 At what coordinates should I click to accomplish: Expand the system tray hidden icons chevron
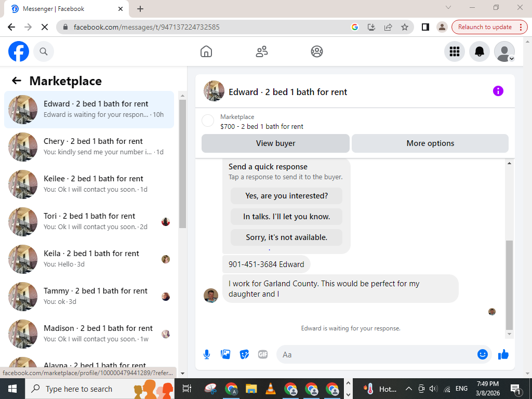click(x=409, y=389)
